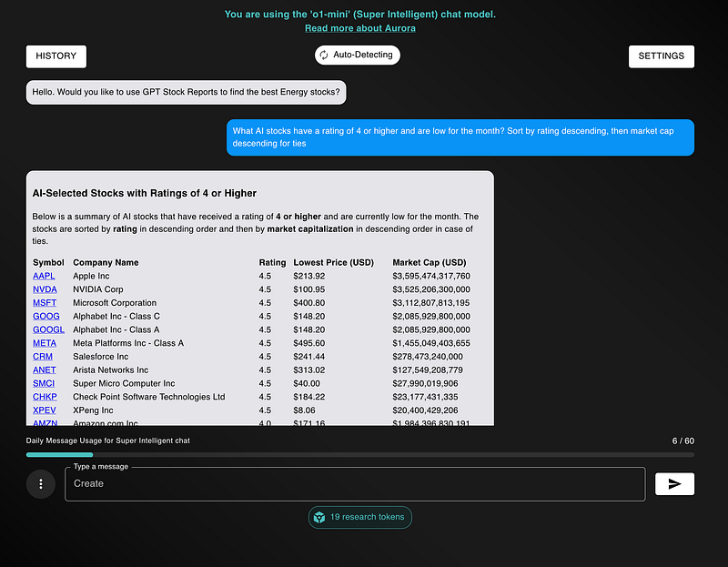Click the $3,112,807,813,195 market cap
Screen dimensions: 728x567
click(x=430, y=303)
